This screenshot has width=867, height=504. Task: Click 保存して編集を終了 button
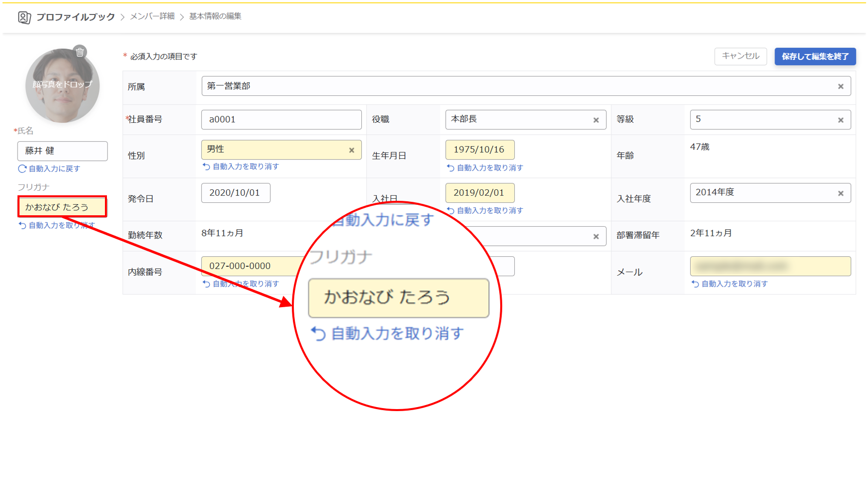click(x=815, y=56)
